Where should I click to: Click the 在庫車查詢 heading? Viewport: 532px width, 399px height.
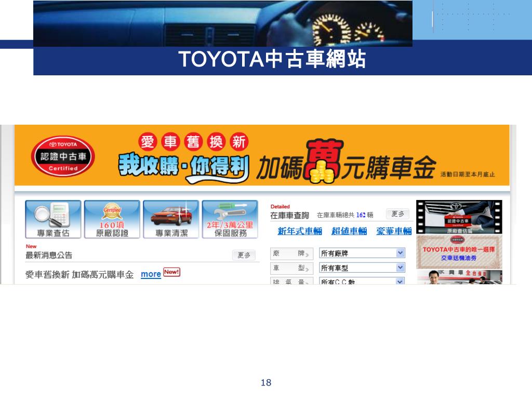289,216
